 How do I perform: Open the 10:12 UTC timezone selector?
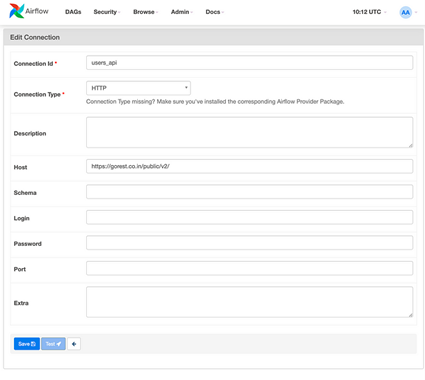pos(369,12)
